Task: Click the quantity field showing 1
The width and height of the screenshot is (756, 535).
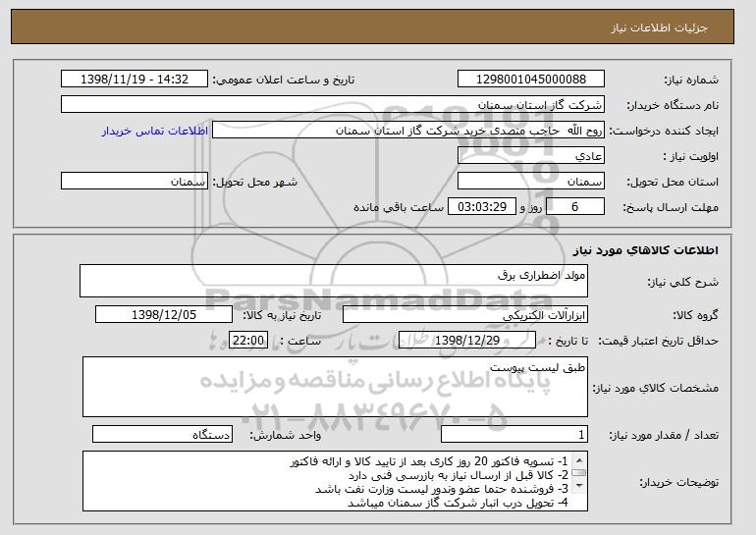Action: pos(514,434)
